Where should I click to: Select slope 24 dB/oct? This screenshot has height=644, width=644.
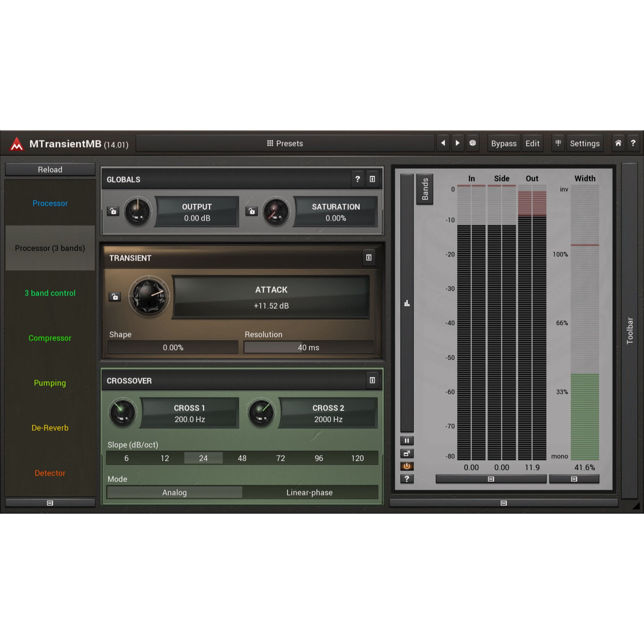pyautogui.click(x=203, y=458)
